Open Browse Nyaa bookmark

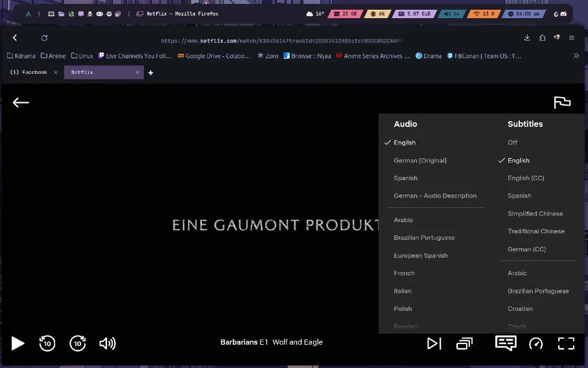(x=307, y=56)
